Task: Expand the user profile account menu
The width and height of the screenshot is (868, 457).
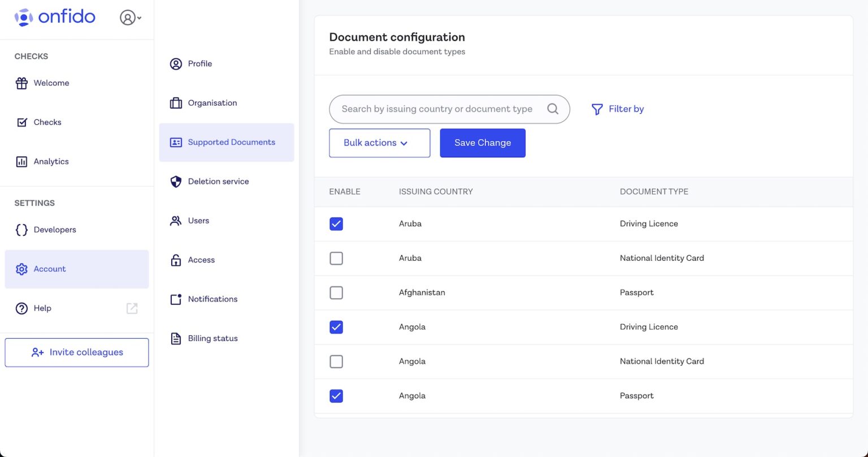Action: coord(130,18)
